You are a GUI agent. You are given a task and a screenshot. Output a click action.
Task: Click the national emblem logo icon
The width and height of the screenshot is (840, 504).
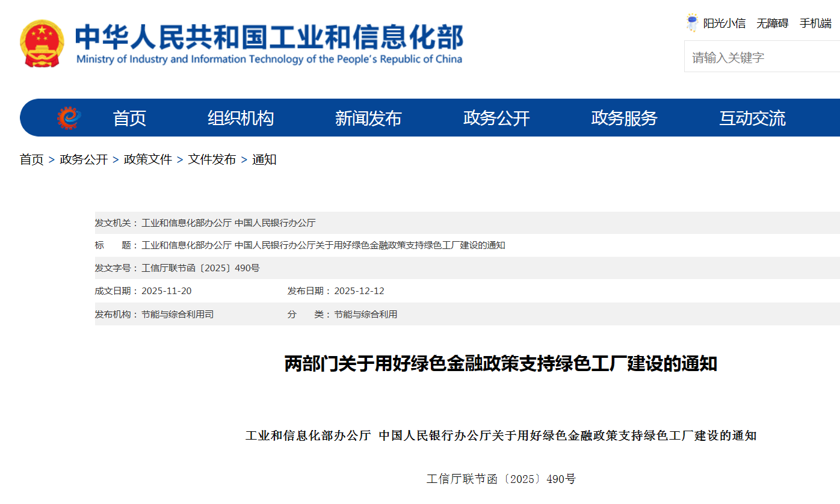point(42,43)
